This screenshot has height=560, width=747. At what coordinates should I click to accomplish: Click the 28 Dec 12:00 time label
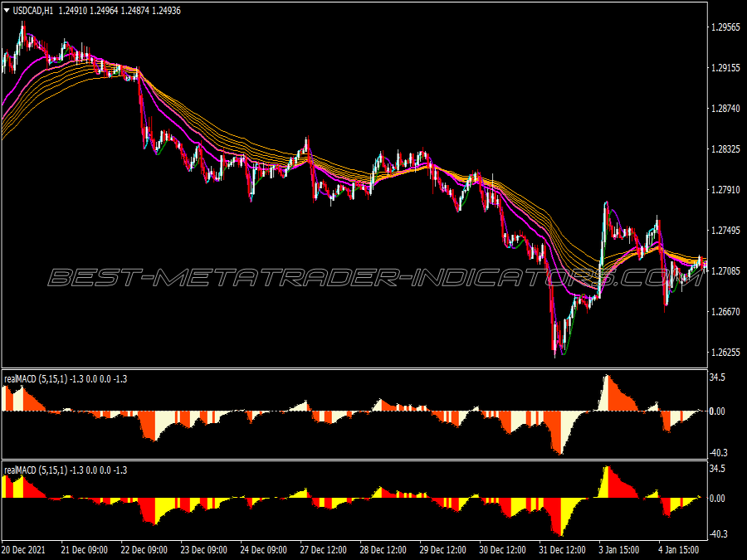coord(383,550)
